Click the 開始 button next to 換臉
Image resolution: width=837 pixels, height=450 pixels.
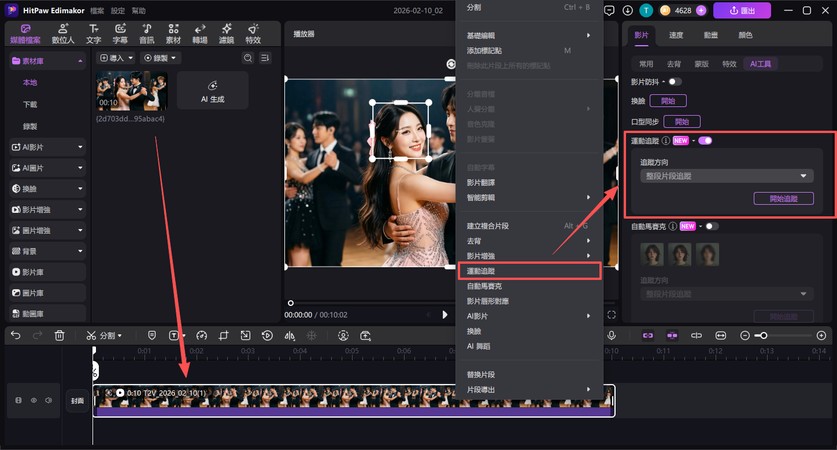(x=668, y=101)
